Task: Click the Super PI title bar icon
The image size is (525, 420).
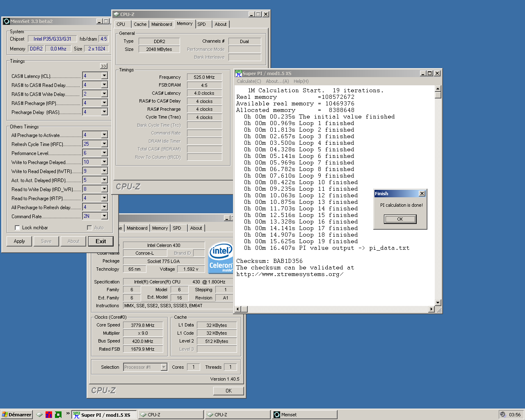Action: [238, 73]
